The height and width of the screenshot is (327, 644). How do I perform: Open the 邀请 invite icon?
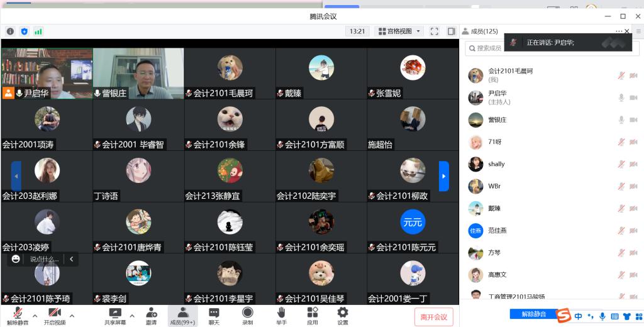tap(152, 315)
